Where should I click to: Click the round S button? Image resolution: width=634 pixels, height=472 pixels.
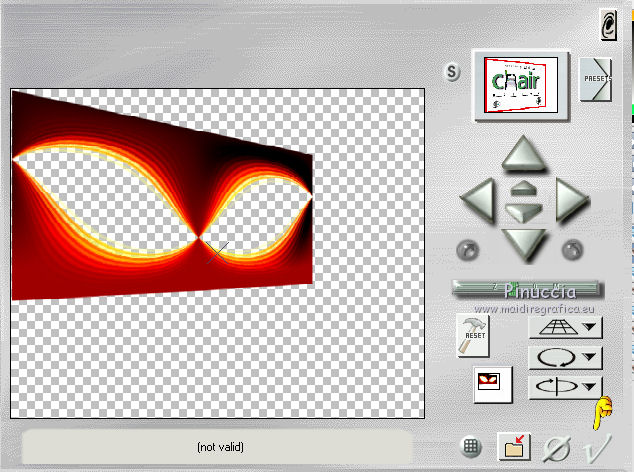(452, 72)
